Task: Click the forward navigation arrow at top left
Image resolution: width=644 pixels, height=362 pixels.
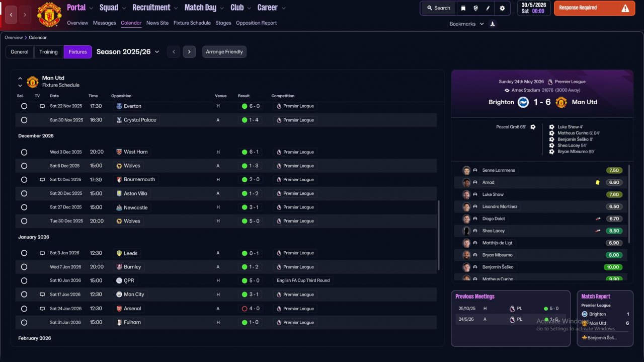Action: click(x=25, y=15)
